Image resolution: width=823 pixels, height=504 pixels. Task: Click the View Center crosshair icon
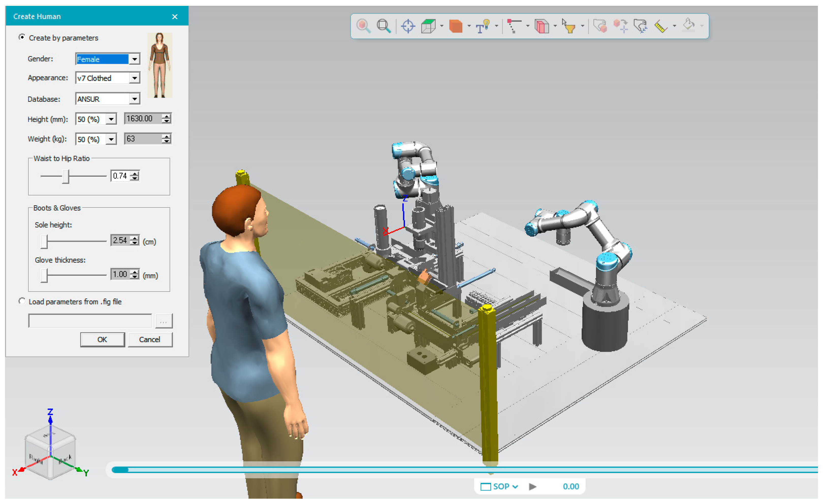(408, 26)
